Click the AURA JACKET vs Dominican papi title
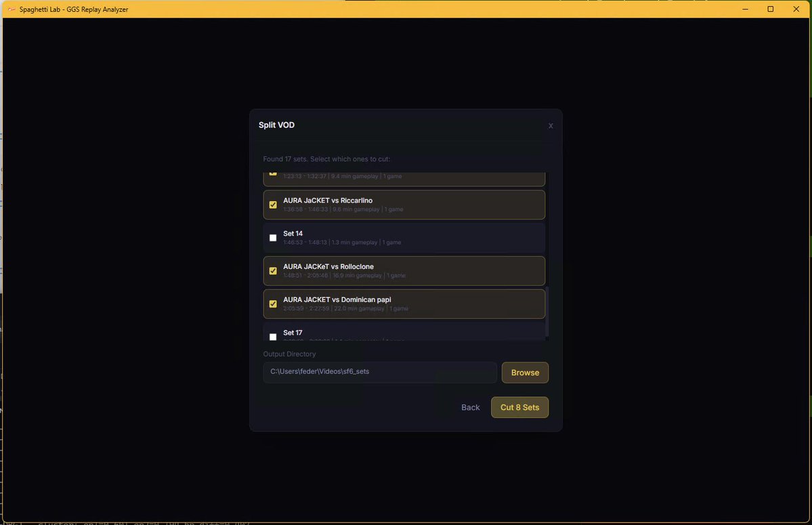Viewport: 812px width, 525px height. 337,300
